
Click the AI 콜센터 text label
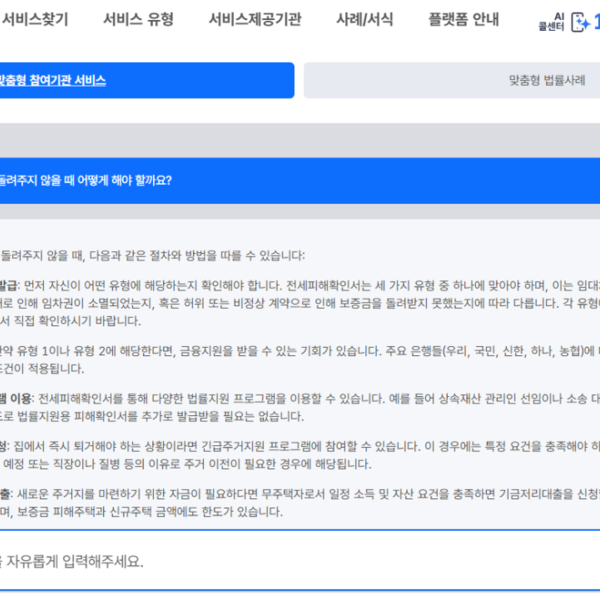click(x=551, y=24)
